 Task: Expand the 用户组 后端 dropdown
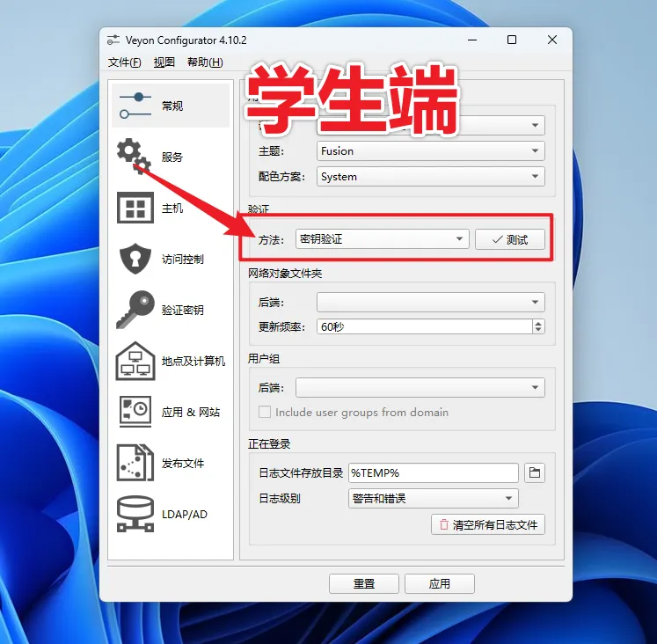(420, 387)
